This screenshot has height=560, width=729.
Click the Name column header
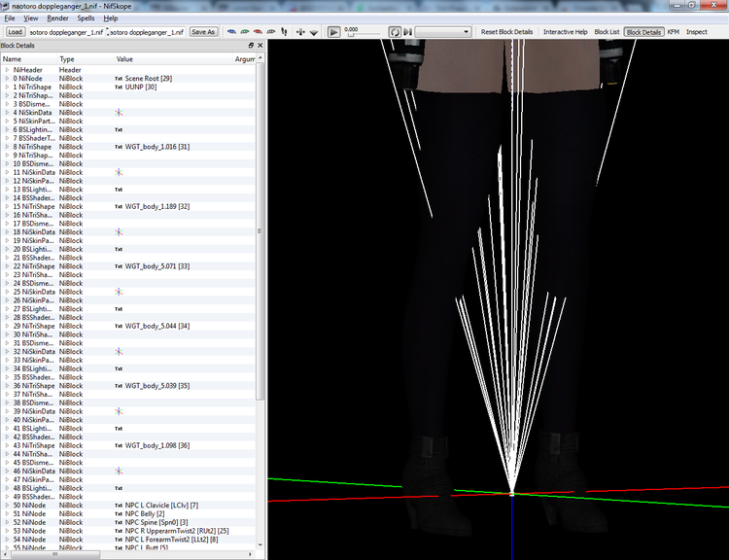(29, 59)
